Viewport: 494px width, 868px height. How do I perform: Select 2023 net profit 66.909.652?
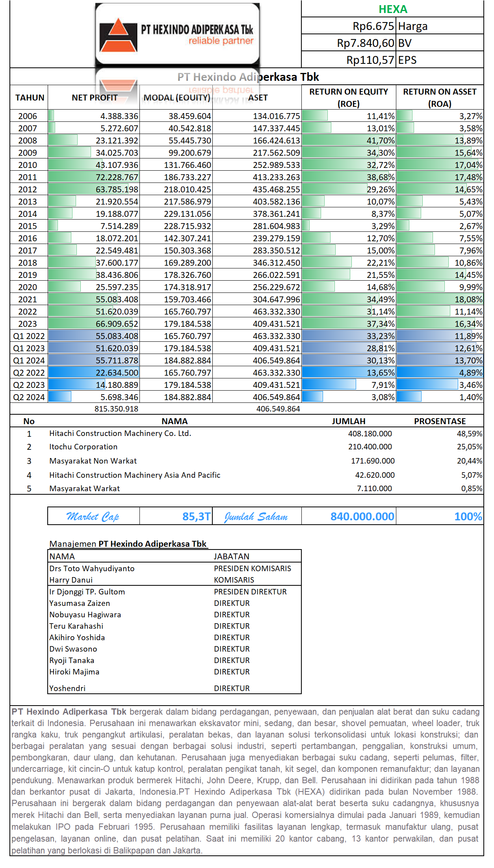click(117, 324)
